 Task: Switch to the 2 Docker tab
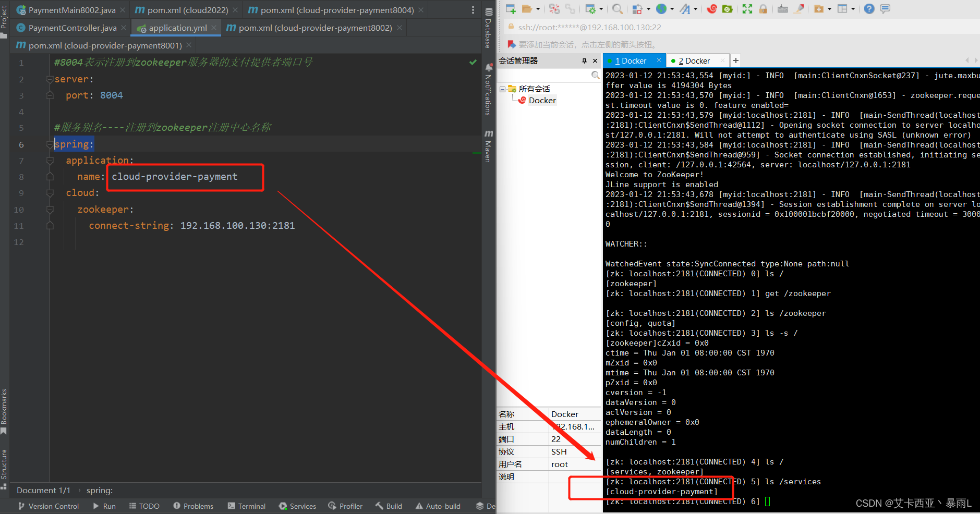click(x=694, y=61)
